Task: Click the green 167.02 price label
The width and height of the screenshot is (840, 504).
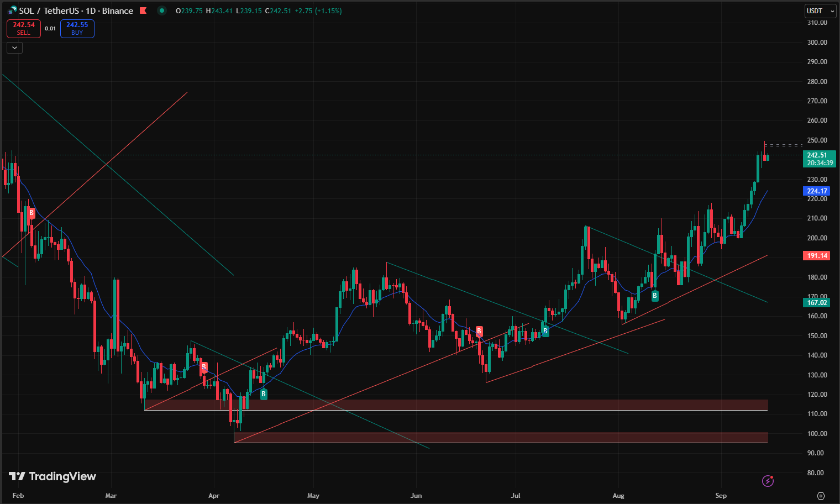Action: coord(817,303)
